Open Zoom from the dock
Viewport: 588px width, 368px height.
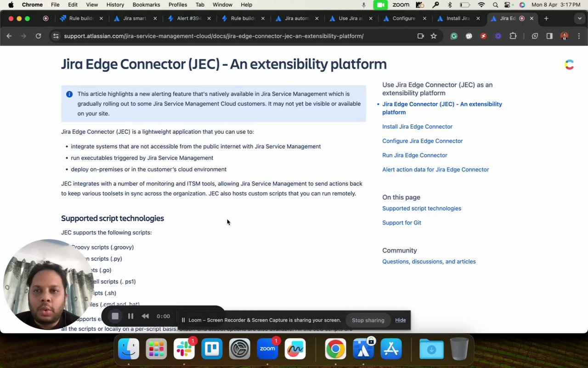267,349
